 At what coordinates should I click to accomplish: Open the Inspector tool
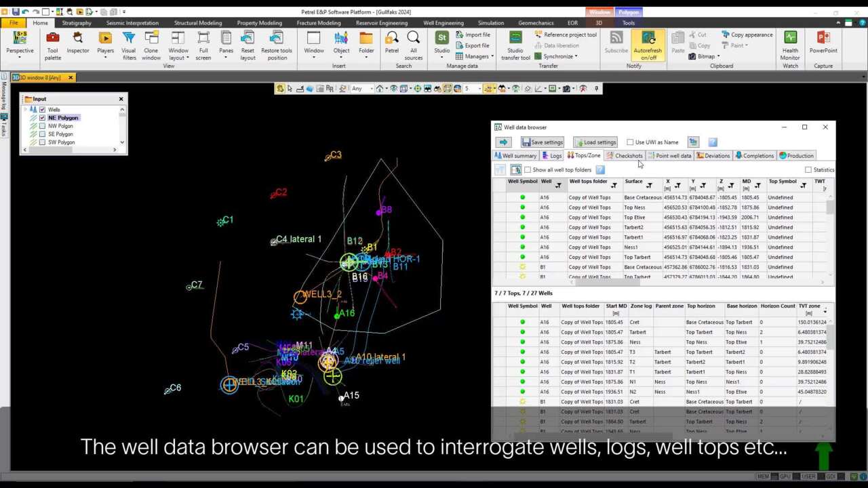coord(78,43)
